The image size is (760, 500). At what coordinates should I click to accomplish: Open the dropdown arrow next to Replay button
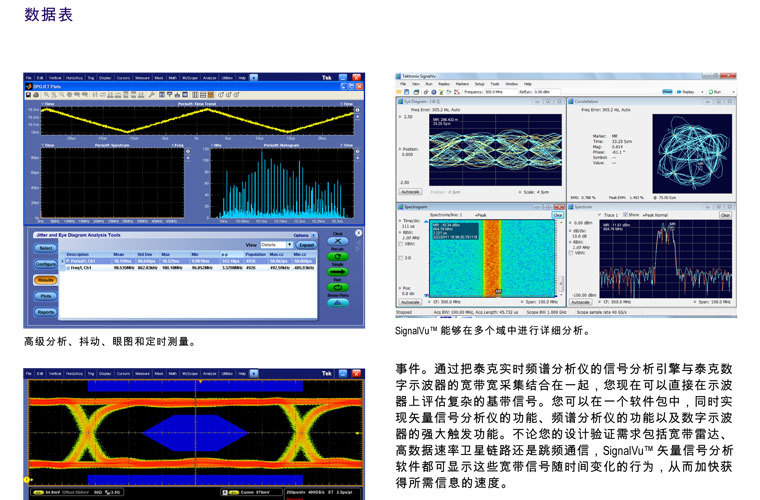click(x=702, y=92)
